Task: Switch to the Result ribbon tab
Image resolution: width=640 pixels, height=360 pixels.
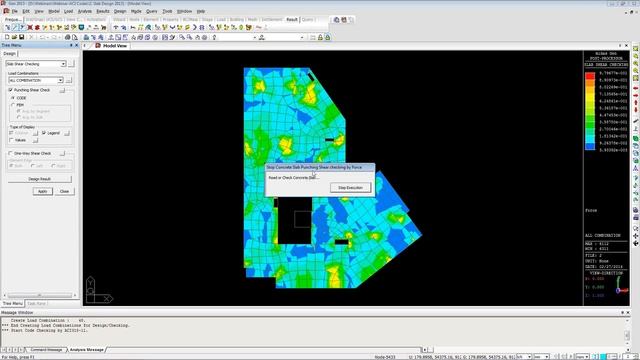Action: [x=292, y=20]
